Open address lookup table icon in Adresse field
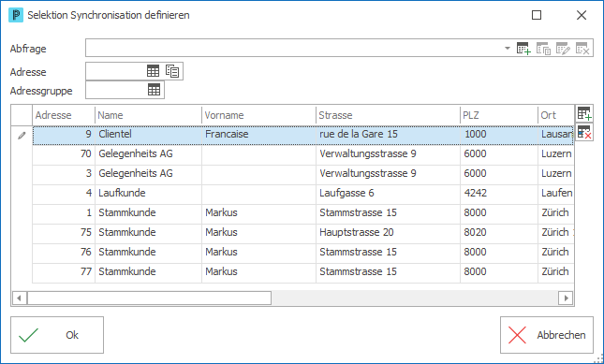 coord(153,71)
